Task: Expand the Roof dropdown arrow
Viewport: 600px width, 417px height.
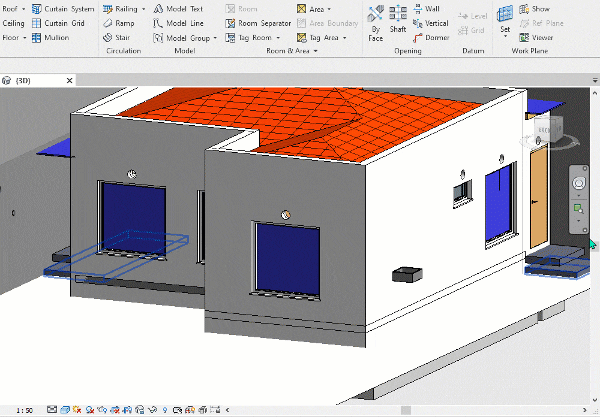Action: pos(24,9)
